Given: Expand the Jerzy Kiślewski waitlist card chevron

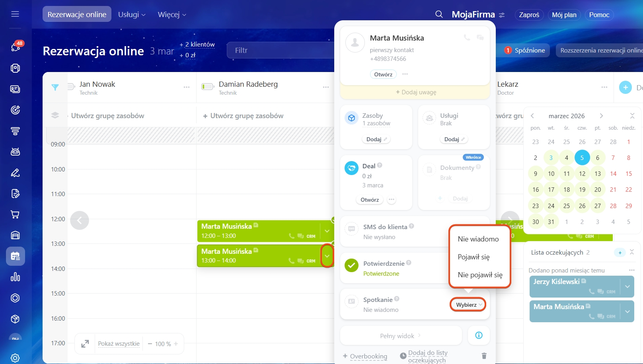Looking at the screenshot, I should [x=627, y=286].
